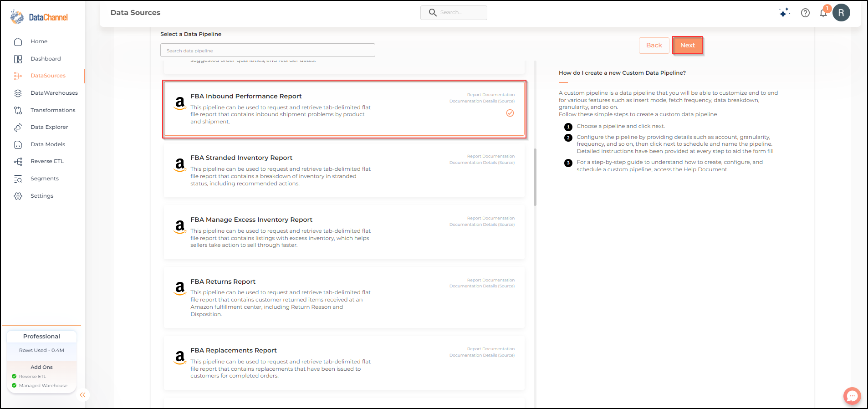The width and height of the screenshot is (868, 409).
Task: Select the FBA Manage Excess Inventory Report title
Action: click(251, 220)
